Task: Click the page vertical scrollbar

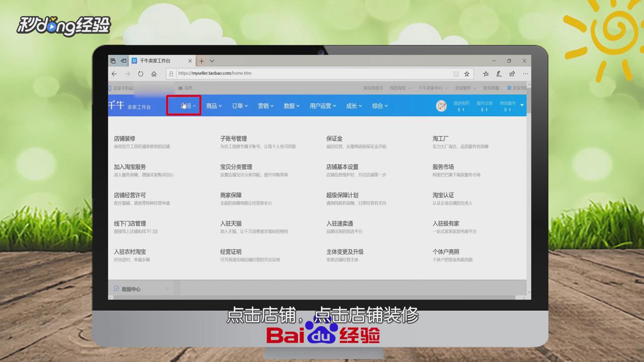Action: (x=529, y=188)
